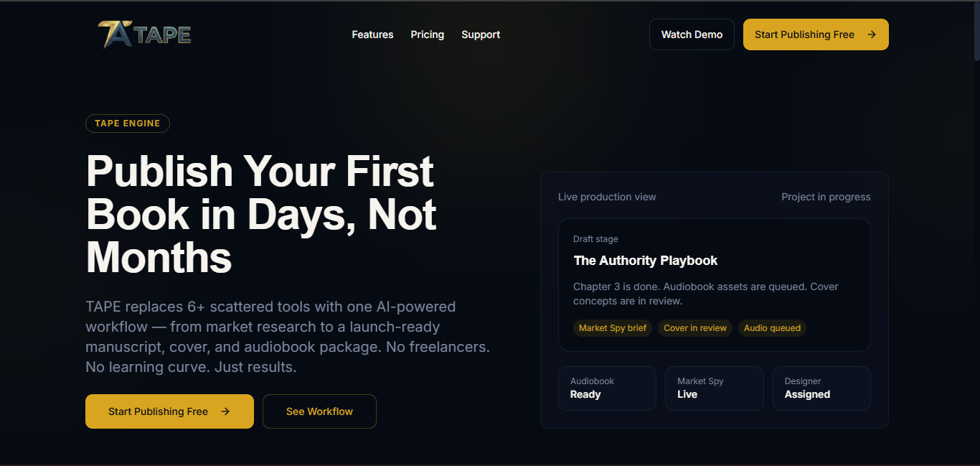This screenshot has height=466, width=980.
Task: Select the Market Spy brief tag
Action: 613,328
